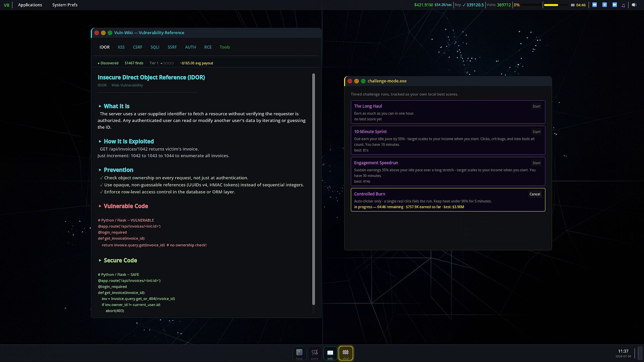Click the show desktop strip by clock
This screenshot has height=362, width=644.
[x=640, y=353]
